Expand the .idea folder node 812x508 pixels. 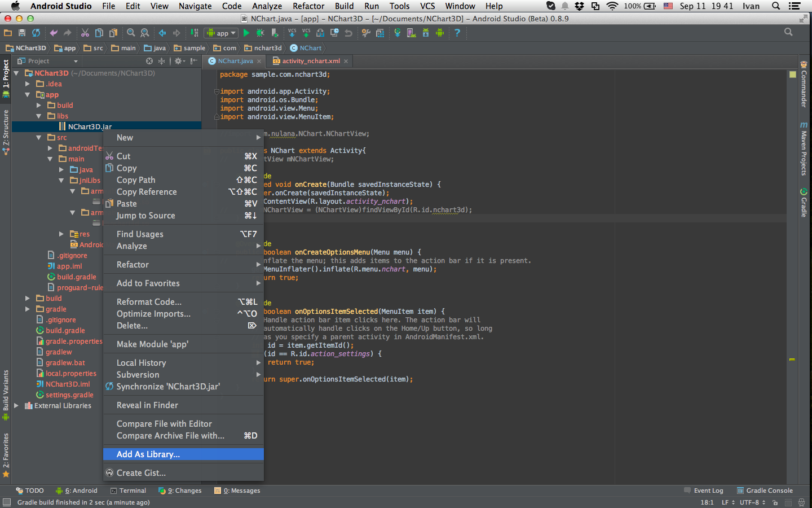27,84
